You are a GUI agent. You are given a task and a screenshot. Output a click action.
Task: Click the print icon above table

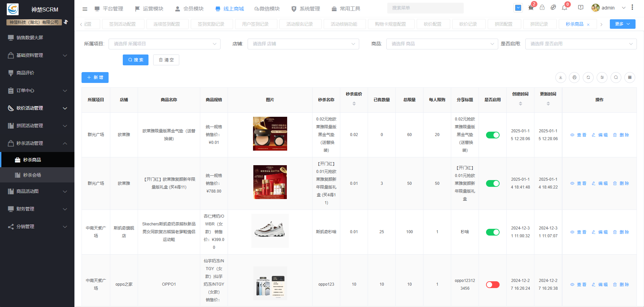pyautogui.click(x=574, y=78)
